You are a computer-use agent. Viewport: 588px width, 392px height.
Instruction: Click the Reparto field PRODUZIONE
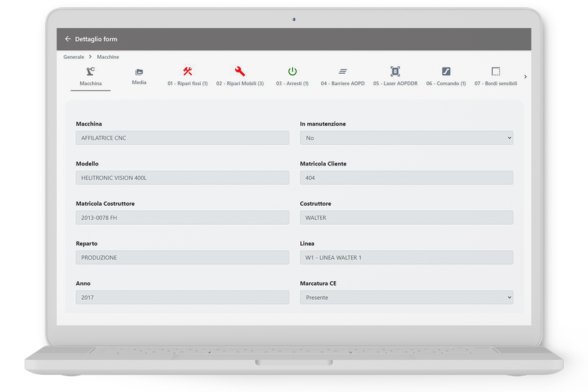[x=182, y=257]
